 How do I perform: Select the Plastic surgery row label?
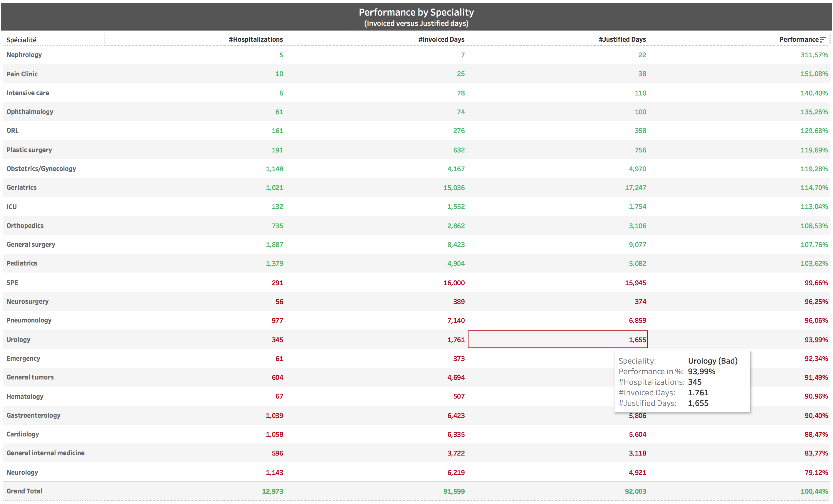click(x=29, y=150)
